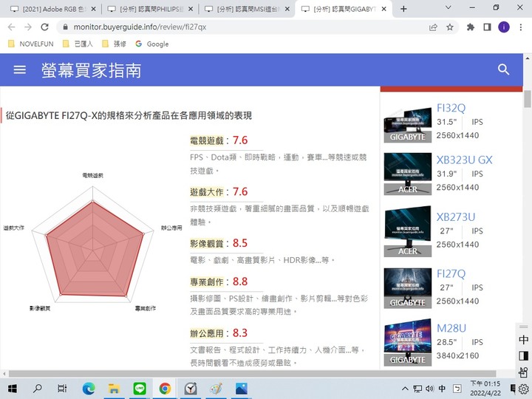
Task: Open the 已匯入 bookmark folder
Action: (78, 44)
